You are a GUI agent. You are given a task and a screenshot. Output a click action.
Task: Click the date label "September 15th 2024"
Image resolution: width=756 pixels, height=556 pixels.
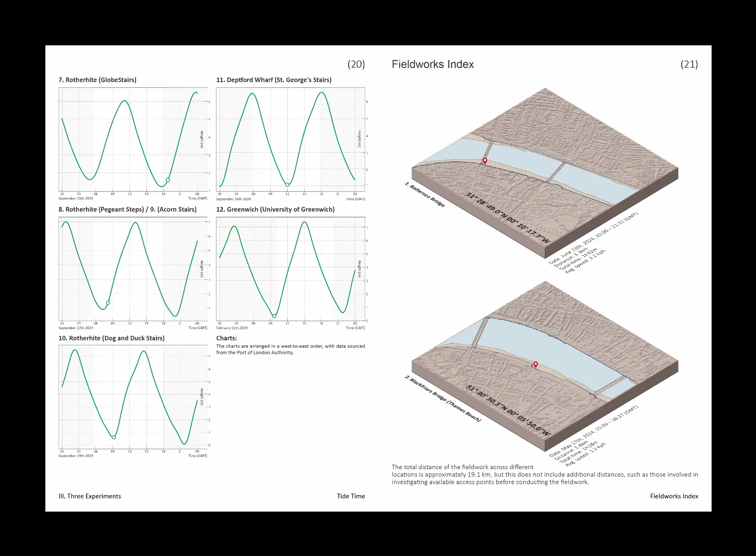[76, 198]
